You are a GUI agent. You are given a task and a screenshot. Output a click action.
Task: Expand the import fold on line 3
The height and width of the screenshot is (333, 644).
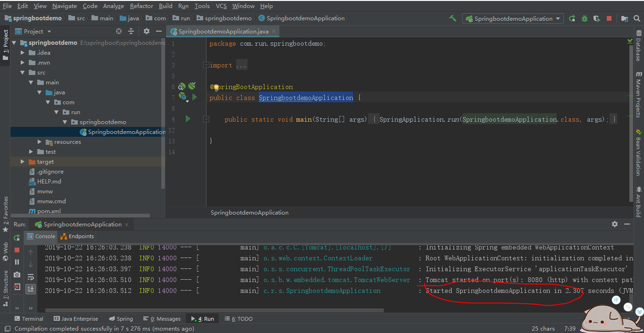click(206, 65)
